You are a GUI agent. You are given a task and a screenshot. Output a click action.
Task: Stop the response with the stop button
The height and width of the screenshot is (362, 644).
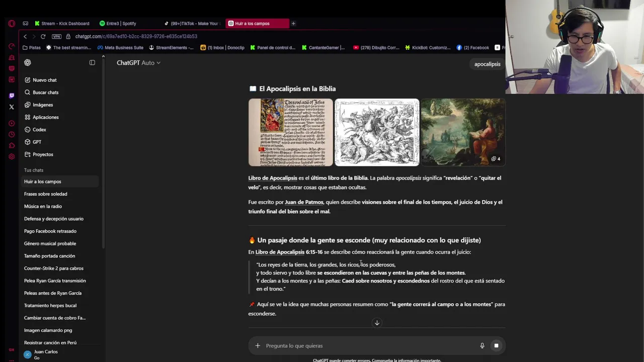(496, 345)
